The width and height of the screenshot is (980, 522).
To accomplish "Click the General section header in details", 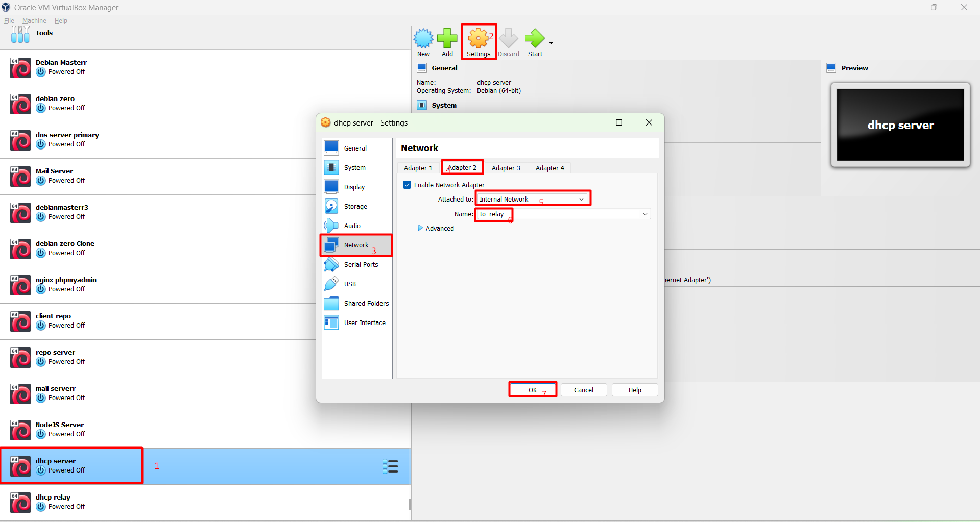I will pyautogui.click(x=444, y=68).
